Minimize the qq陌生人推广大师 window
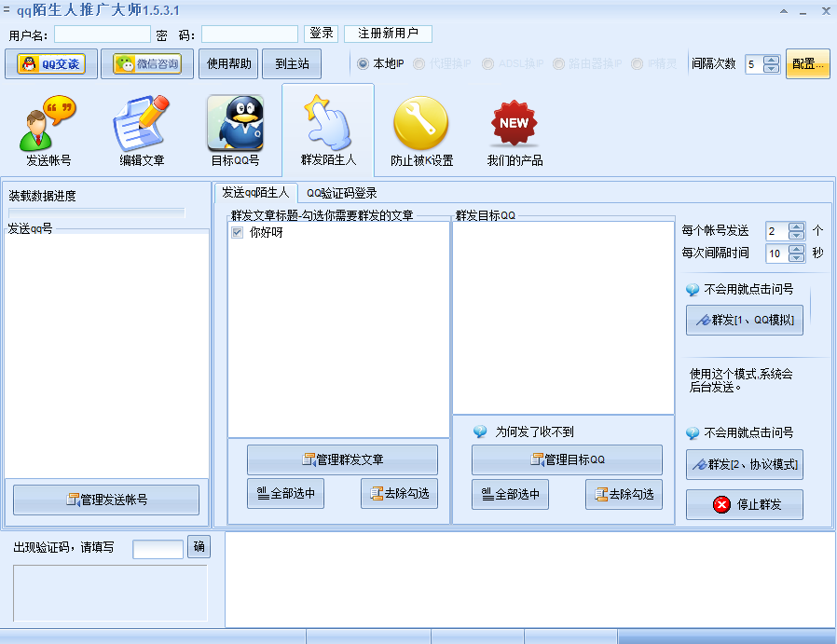This screenshot has height=644, width=837. (803, 12)
